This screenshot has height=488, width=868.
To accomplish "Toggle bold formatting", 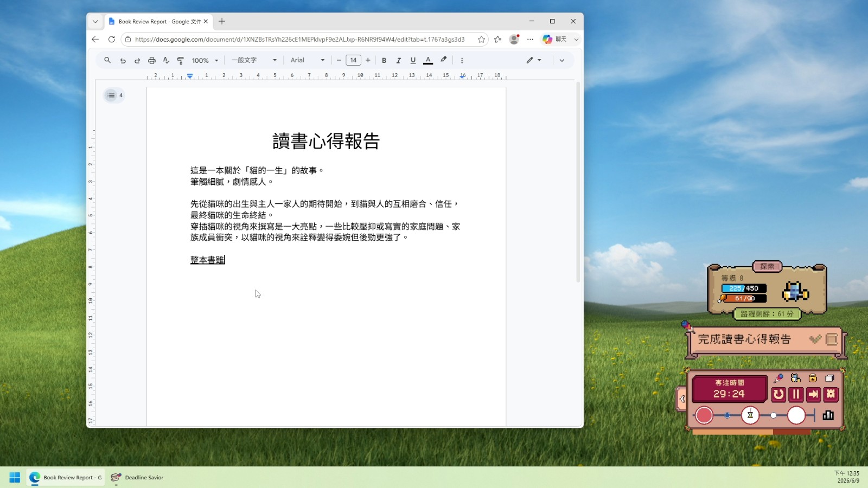I will click(384, 60).
